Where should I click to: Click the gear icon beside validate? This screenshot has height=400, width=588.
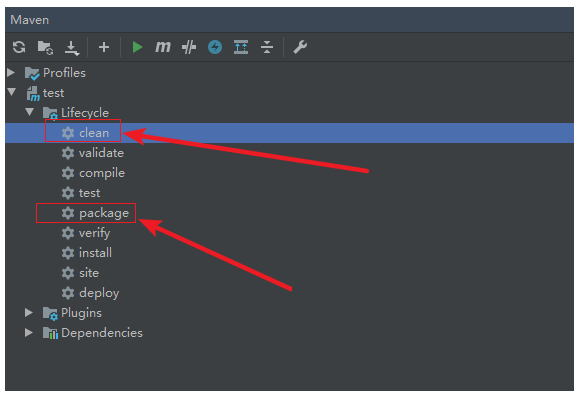pyautogui.click(x=68, y=153)
